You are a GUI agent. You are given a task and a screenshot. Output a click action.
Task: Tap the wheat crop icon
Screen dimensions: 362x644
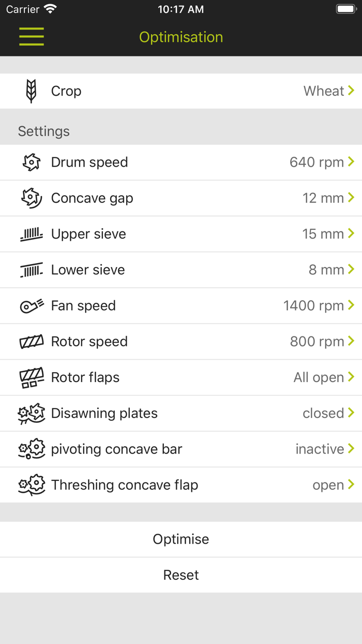coord(32,91)
